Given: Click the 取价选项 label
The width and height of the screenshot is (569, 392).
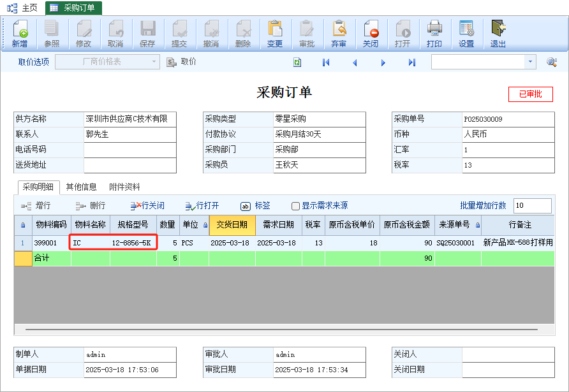Looking at the screenshot, I should pos(34,62).
